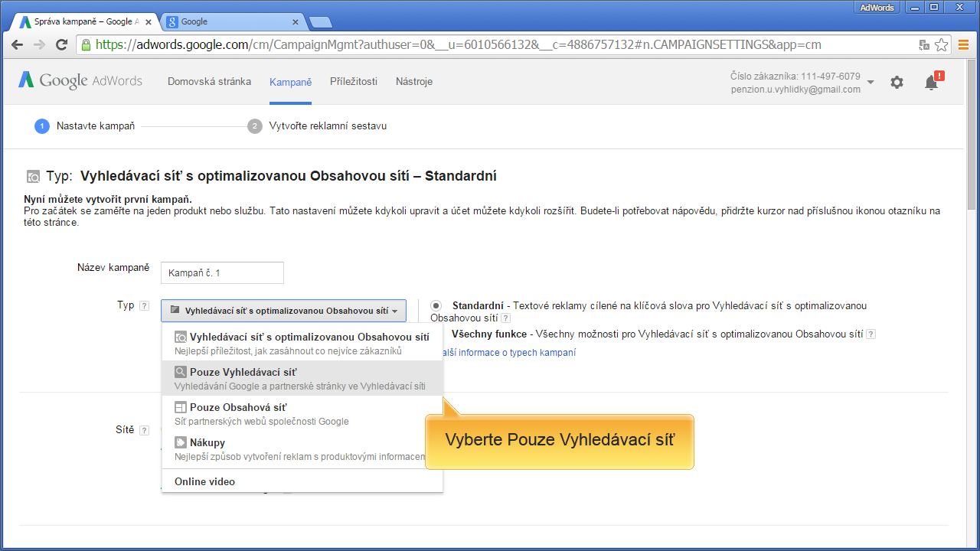Choose the Nákupy campaign type
The width and height of the screenshot is (980, 551).
click(x=302, y=449)
